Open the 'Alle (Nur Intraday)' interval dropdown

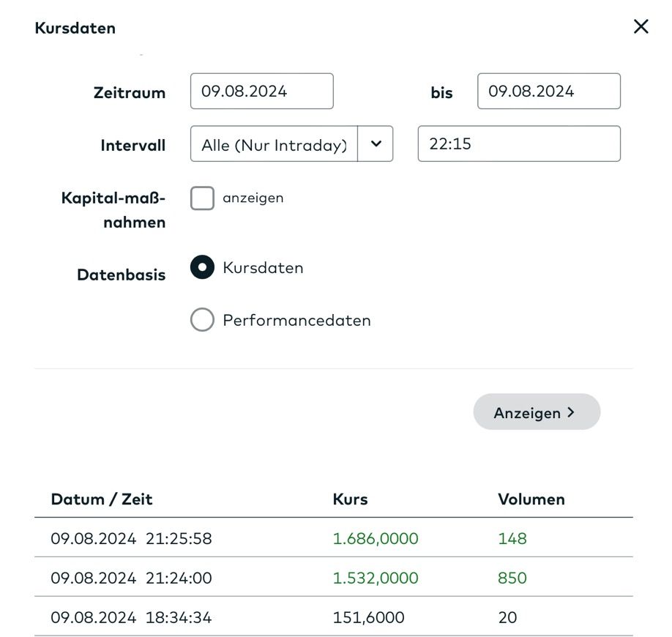point(275,144)
